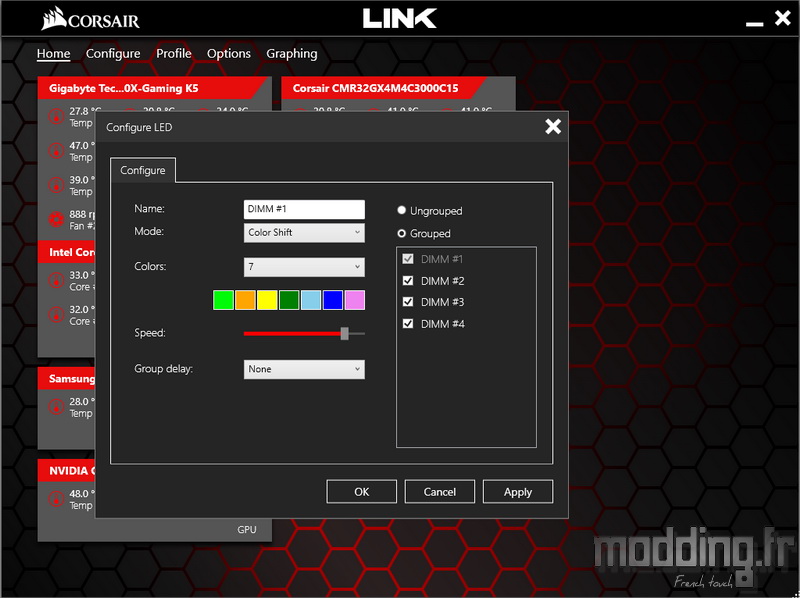This screenshot has height=598, width=800.
Task: Select the Grouped radio button
Action: click(x=402, y=233)
